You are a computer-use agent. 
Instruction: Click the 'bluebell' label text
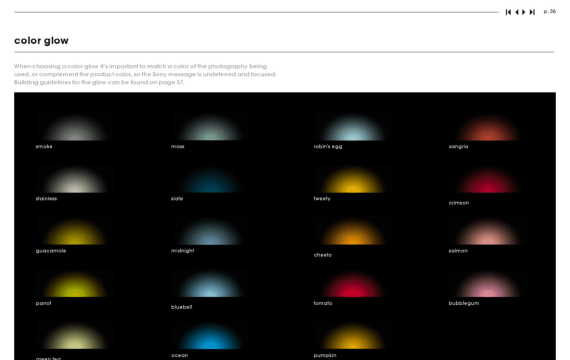[x=181, y=307]
